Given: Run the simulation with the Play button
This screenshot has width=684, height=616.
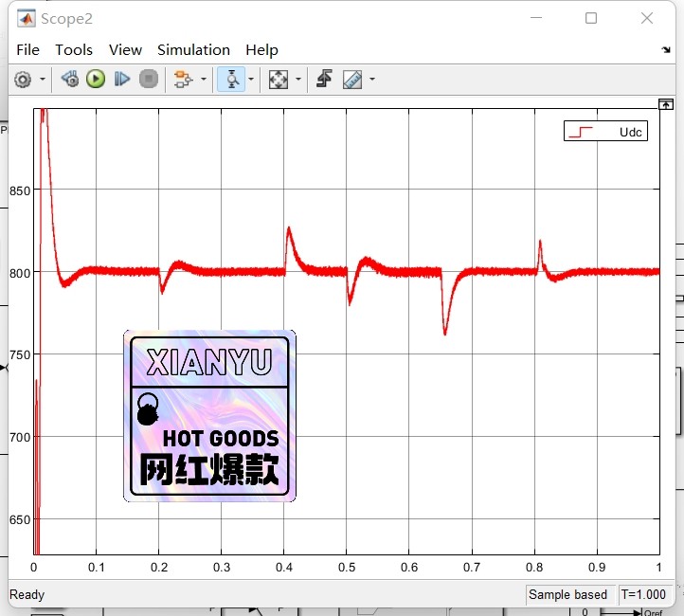Looking at the screenshot, I should click(96, 79).
